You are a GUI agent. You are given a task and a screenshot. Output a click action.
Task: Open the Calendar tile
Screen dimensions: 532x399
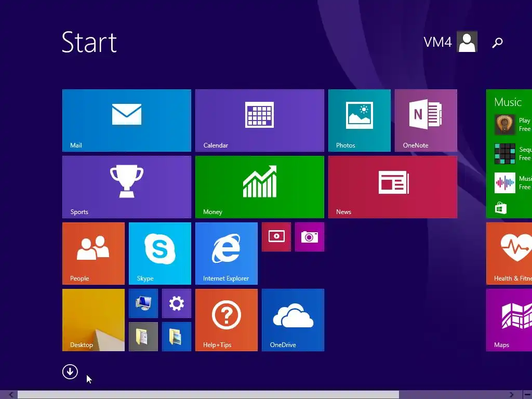(x=260, y=121)
